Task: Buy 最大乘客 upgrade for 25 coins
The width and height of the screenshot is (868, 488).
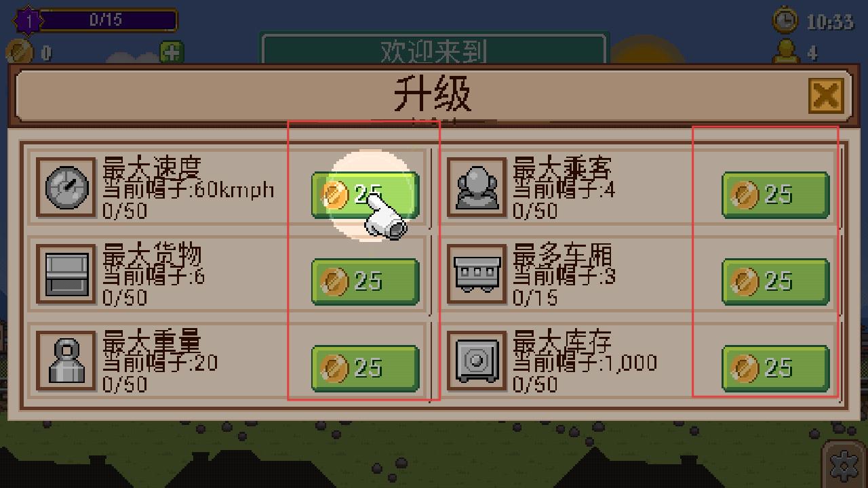Action: [776, 195]
